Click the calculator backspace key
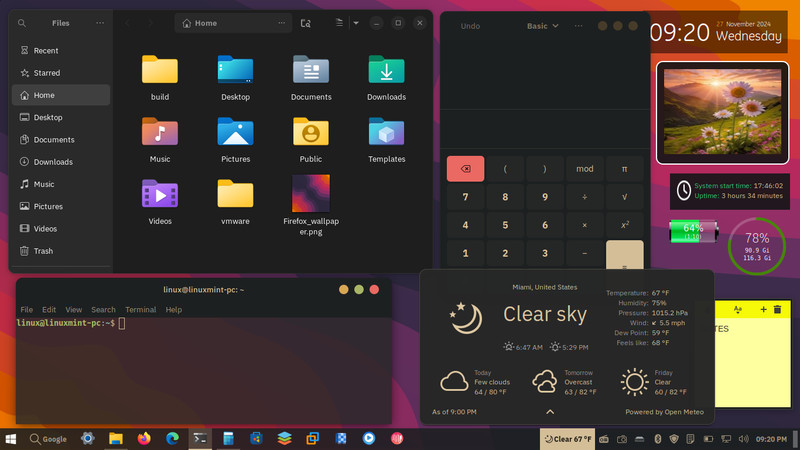800x450 pixels. [x=465, y=169]
